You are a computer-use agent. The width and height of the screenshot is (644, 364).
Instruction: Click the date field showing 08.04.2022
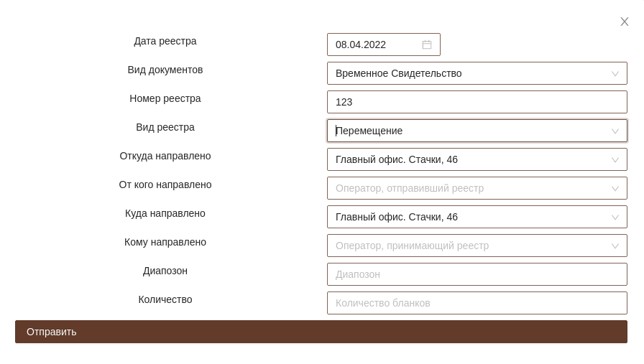click(375, 45)
